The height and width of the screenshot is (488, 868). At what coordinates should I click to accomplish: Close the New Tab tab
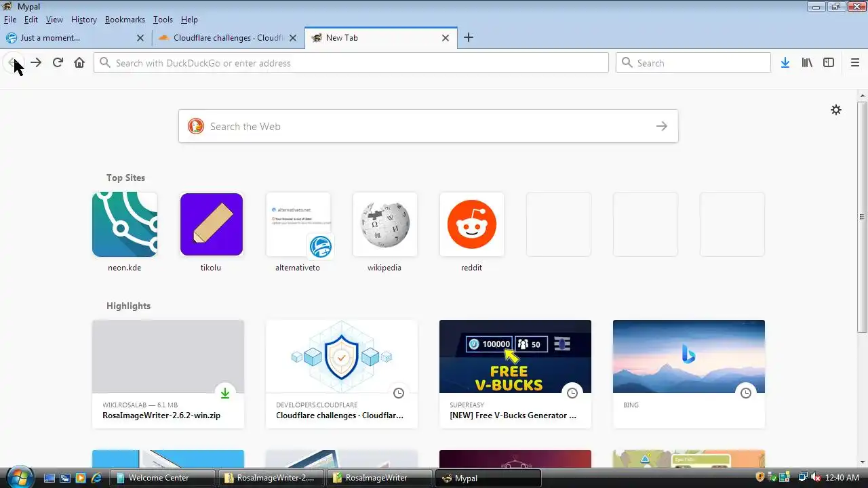(x=446, y=38)
